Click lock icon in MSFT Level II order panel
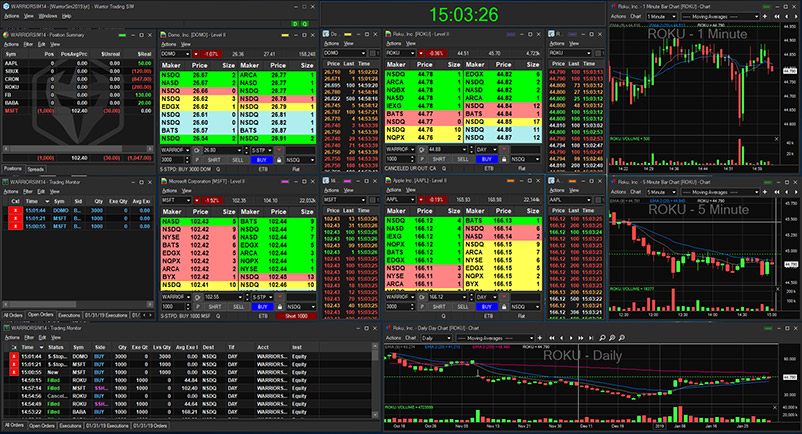 click(280, 307)
